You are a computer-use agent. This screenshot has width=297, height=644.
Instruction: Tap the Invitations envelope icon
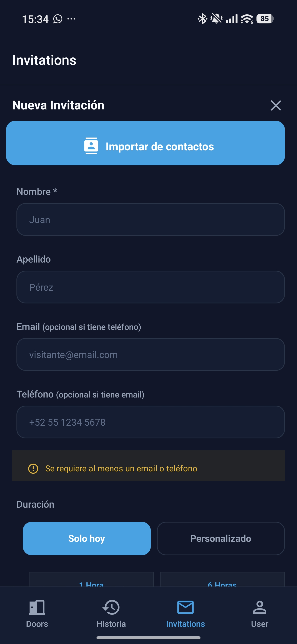point(185,608)
